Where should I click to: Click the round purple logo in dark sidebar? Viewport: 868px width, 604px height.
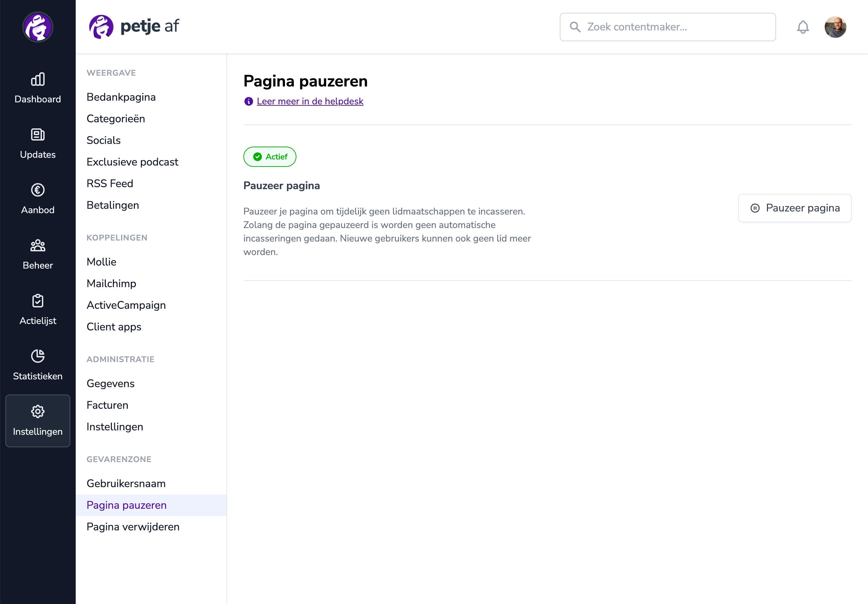point(38,27)
